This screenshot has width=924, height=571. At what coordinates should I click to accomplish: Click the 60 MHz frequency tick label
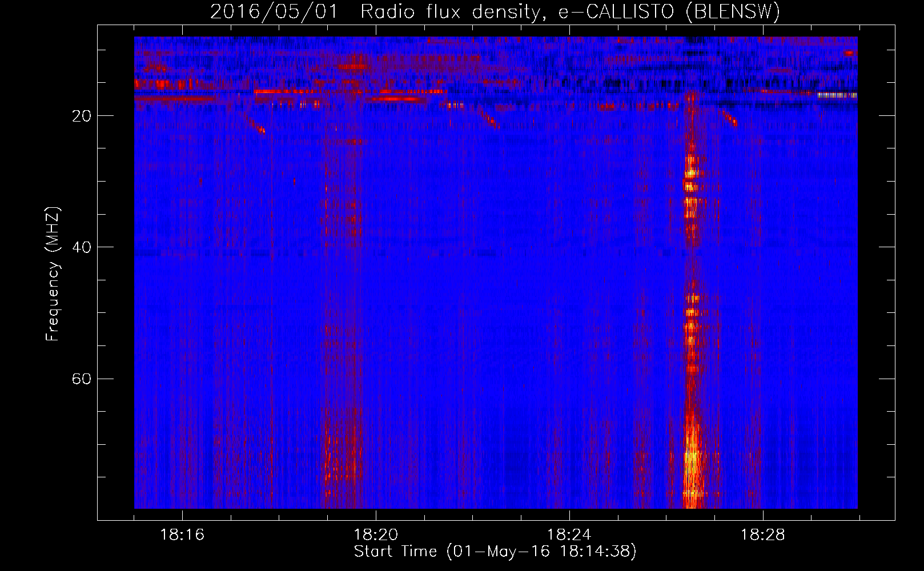[82, 379]
